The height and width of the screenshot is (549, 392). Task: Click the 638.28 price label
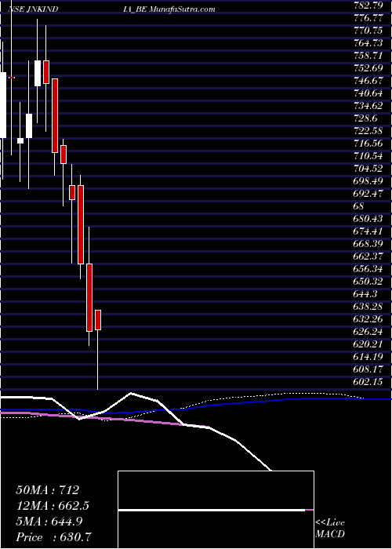(x=368, y=307)
